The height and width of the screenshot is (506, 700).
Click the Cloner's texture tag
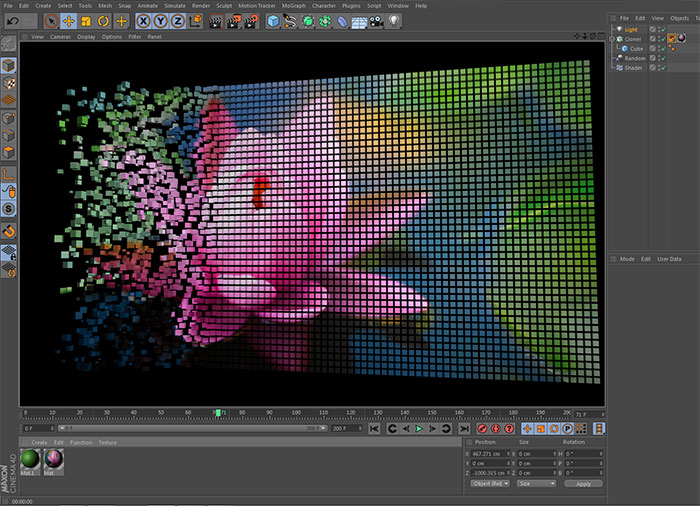coord(682,38)
